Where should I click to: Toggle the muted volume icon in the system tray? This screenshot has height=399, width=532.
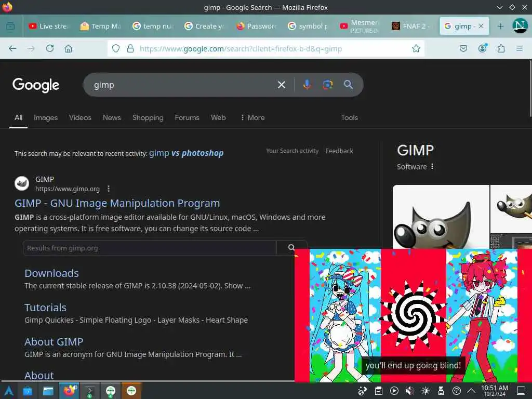click(410, 391)
